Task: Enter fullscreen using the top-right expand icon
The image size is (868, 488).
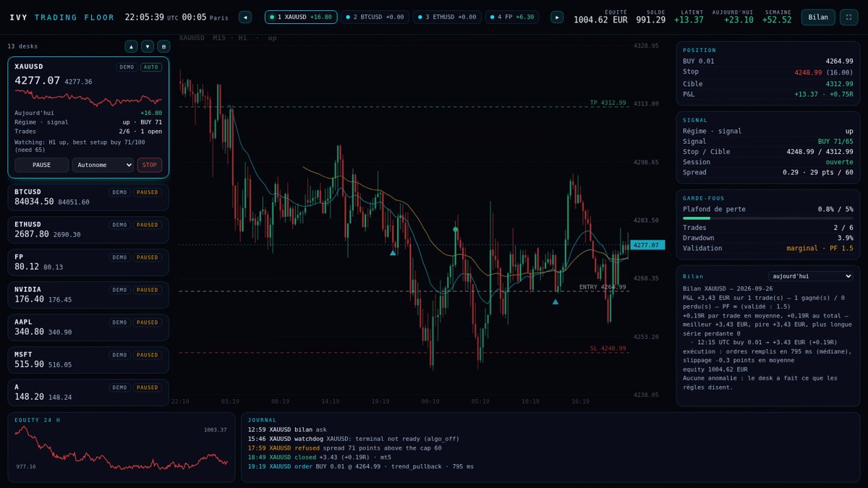Action: (848, 17)
